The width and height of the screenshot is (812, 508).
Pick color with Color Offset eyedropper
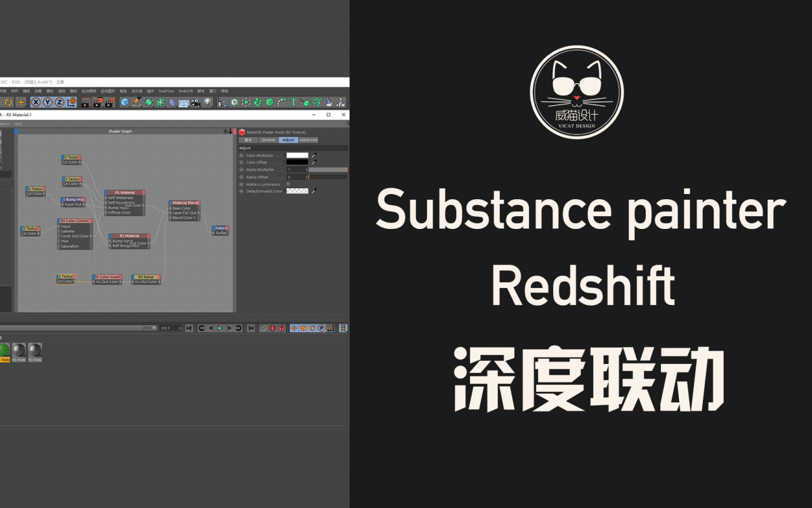click(313, 162)
